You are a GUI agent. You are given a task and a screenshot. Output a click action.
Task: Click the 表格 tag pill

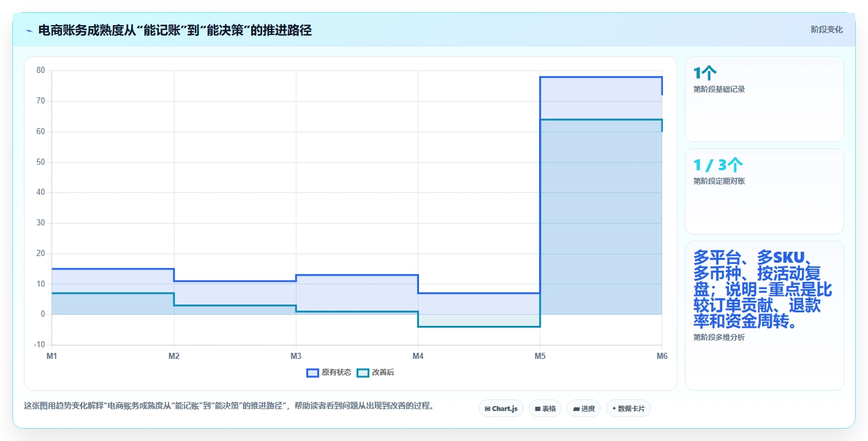point(545,409)
